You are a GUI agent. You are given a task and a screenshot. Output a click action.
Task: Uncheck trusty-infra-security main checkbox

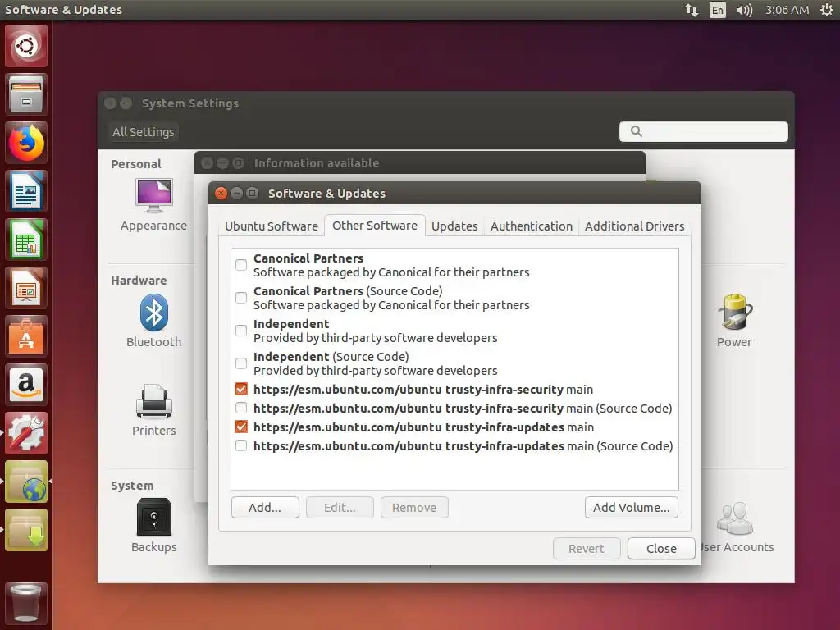coord(241,389)
